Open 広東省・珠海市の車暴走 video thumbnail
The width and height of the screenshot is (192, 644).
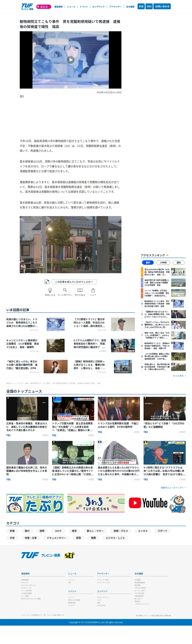(x=27, y=408)
